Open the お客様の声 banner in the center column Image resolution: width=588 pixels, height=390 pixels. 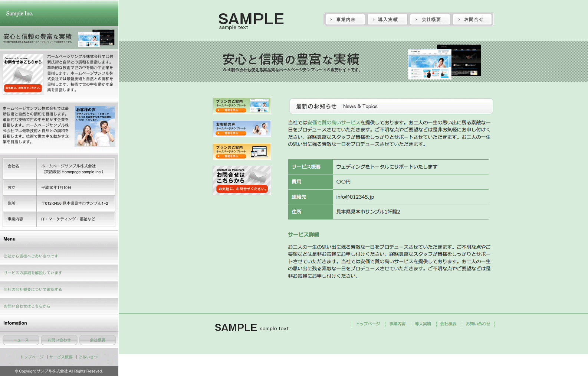242,129
